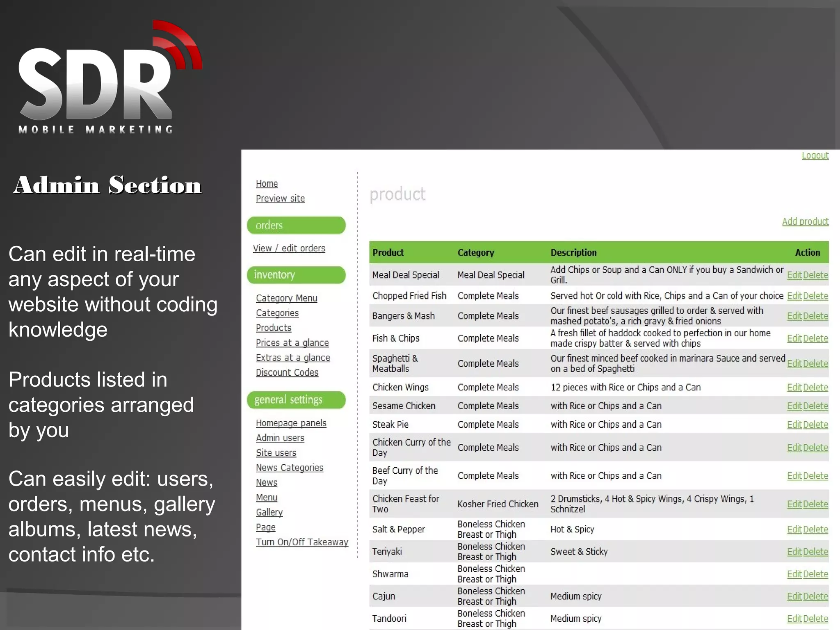Delete Shwarma product
840x630 pixels.
(815, 574)
